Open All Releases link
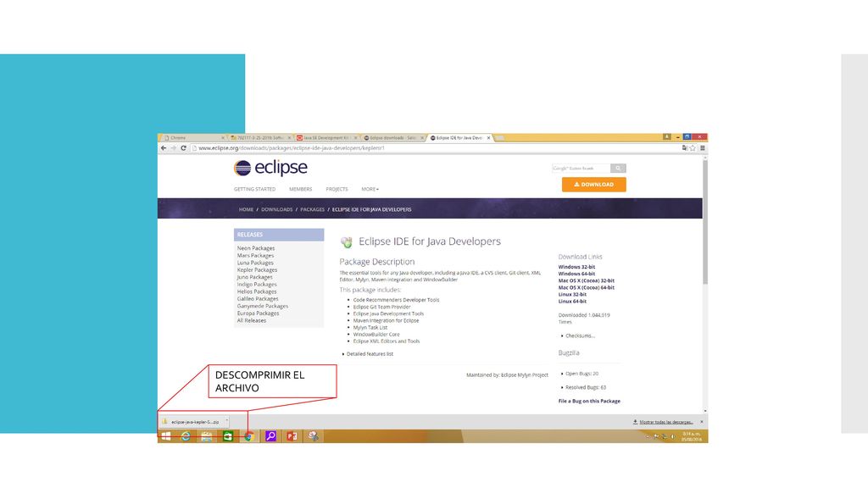Image resolution: width=868 pixels, height=488 pixels. click(251, 320)
